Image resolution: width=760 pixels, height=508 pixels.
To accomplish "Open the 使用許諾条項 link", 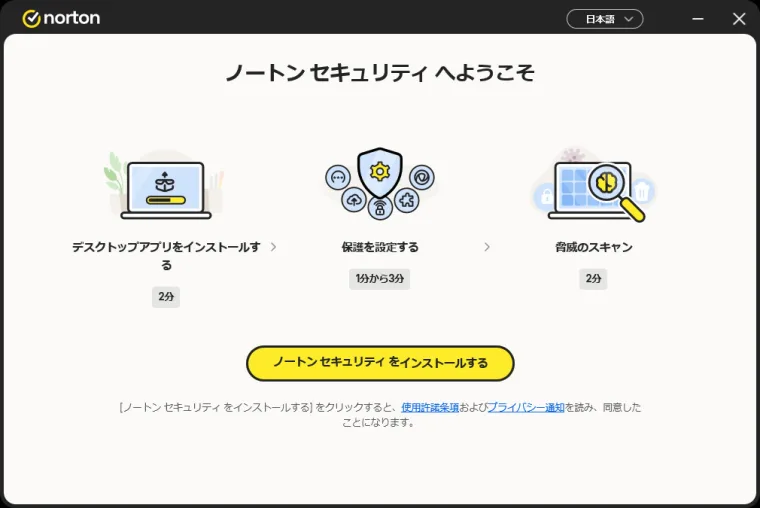I will 430,408.
